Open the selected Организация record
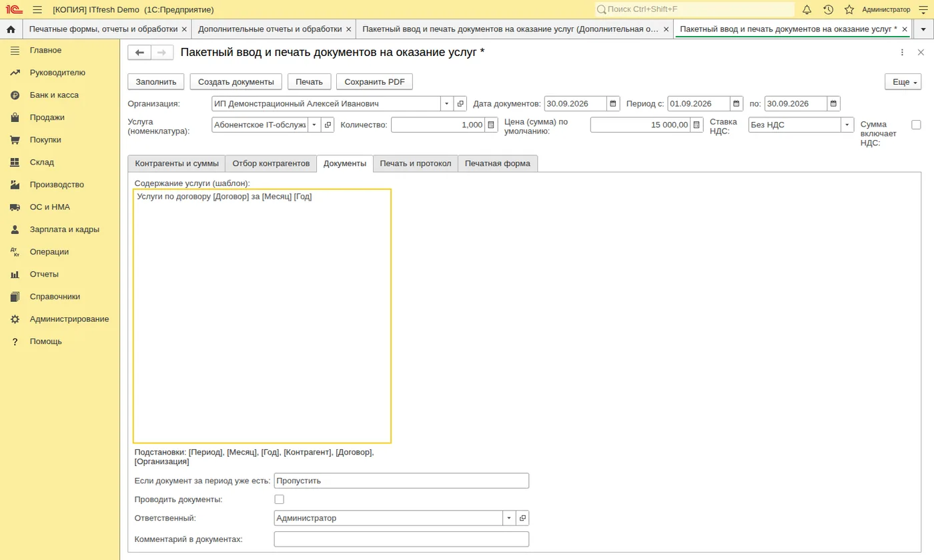Viewport: 934px width, 560px height. click(460, 104)
